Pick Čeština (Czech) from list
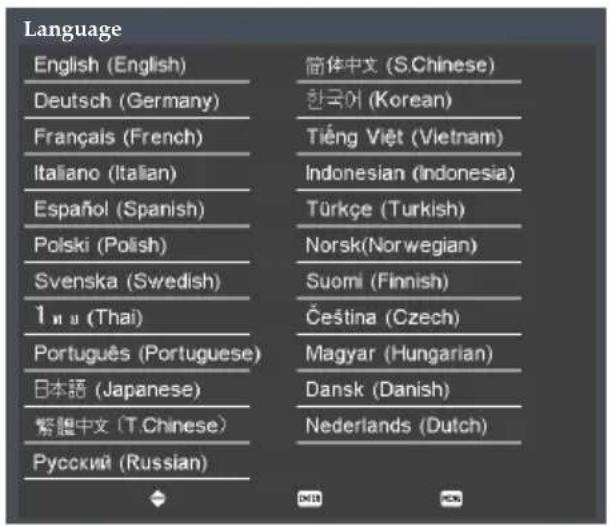609x526 pixels. [383, 317]
